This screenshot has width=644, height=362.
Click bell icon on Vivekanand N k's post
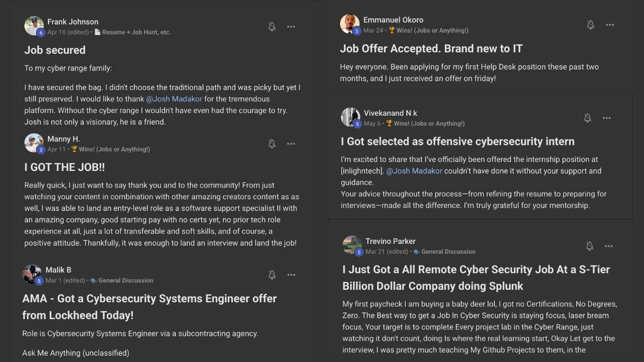click(587, 118)
